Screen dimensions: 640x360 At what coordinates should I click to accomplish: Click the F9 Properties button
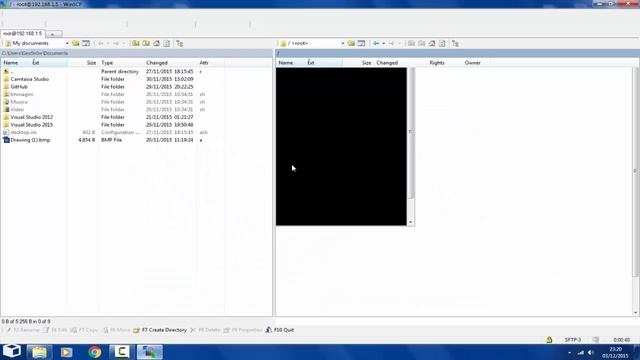click(242, 330)
